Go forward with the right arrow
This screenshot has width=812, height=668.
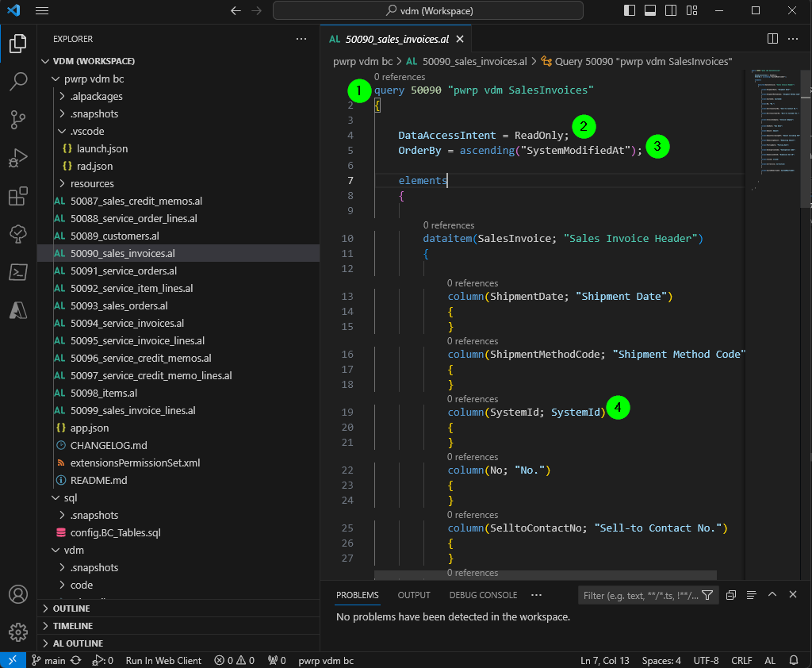(256, 11)
